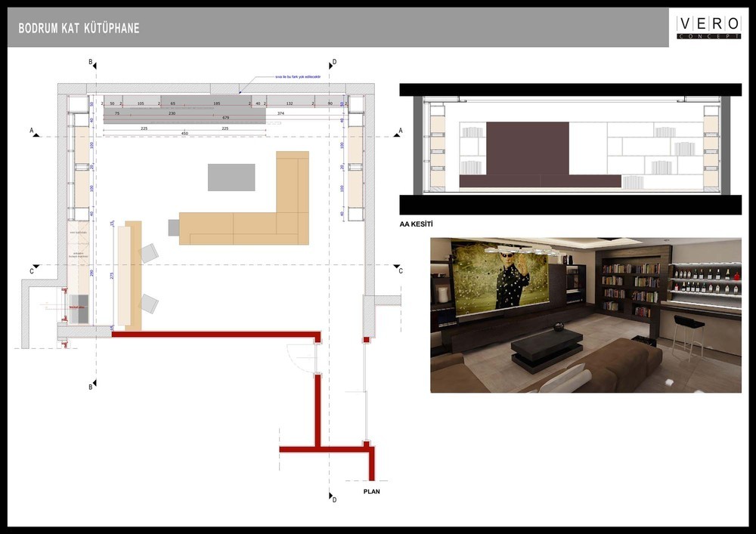The height and width of the screenshot is (534, 756).
Task: Select the BODRUM KAT KÜTÜPHANE title
Action: (79, 29)
